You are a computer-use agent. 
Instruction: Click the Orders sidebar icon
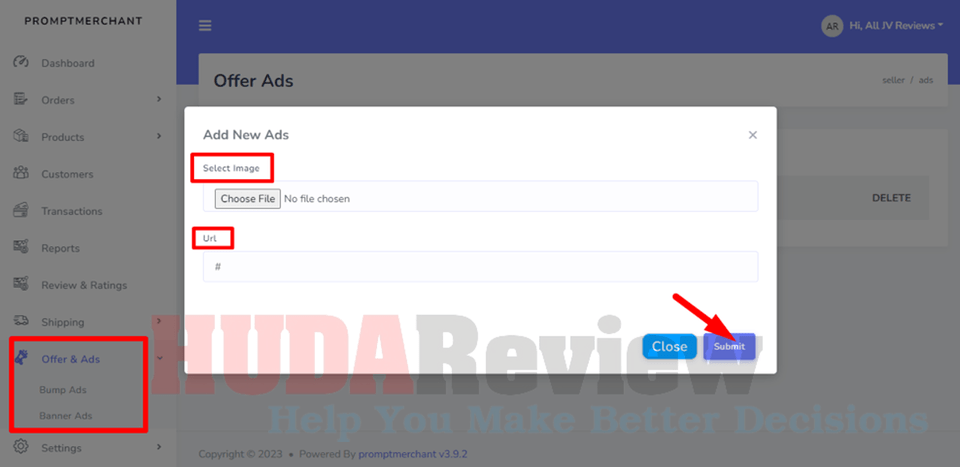pos(21,100)
